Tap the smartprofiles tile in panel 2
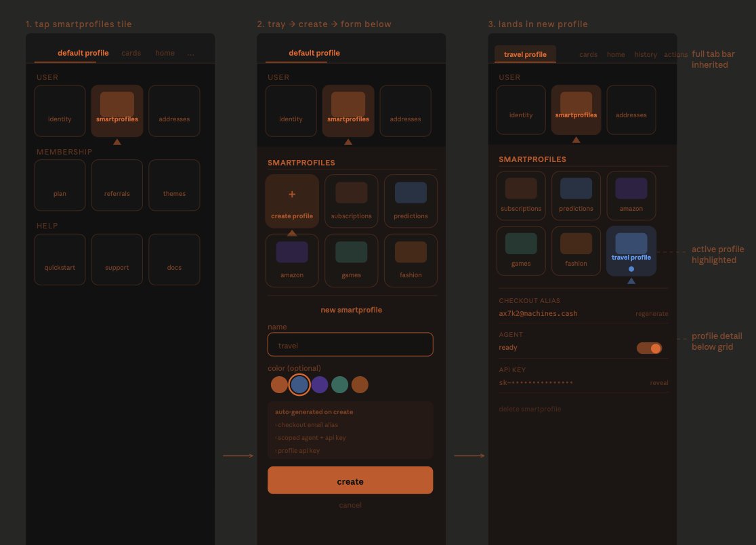 [x=348, y=111]
